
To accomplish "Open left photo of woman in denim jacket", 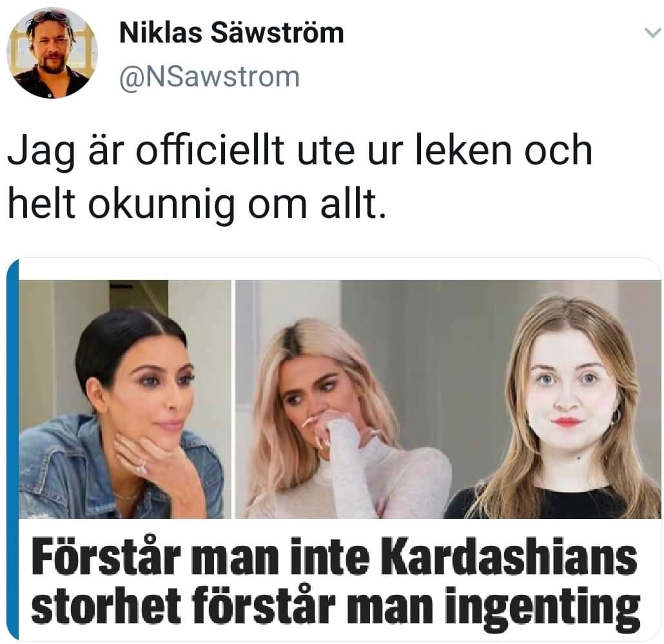I will coord(125,399).
